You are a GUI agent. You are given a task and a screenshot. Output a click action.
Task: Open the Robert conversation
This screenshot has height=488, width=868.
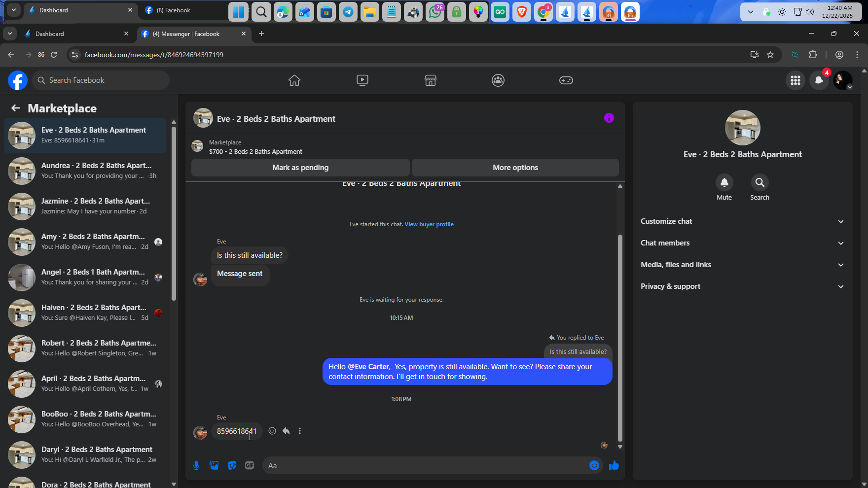coord(85,349)
